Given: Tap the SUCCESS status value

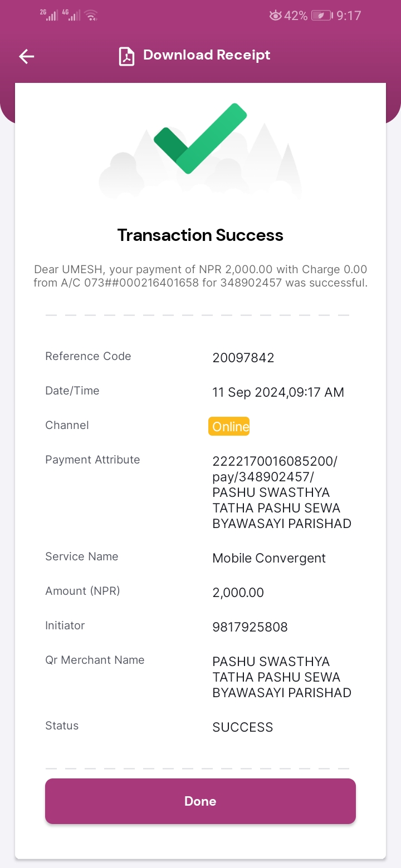Looking at the screenshot, I should [x=243, y=727].
